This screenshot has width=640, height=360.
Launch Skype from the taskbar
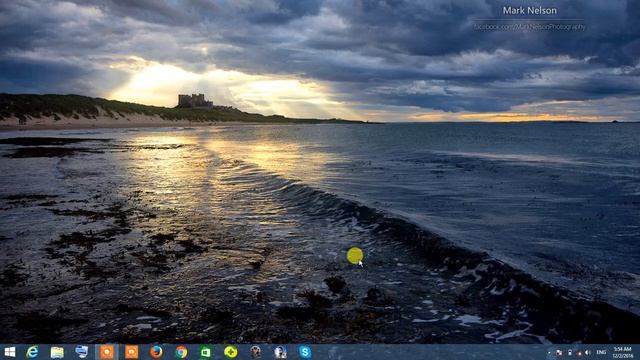coord(304,352)
